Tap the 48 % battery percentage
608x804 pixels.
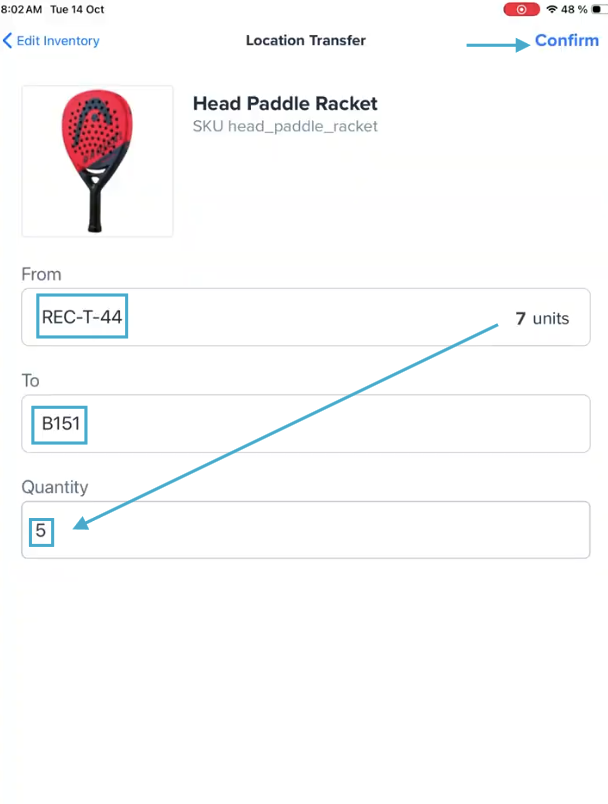click(x=574, y=9)
